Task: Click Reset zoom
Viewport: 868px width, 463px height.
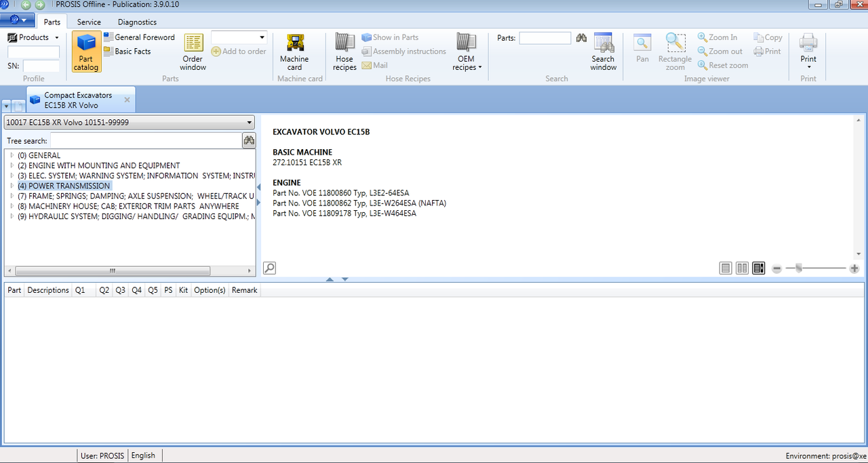Action: point(723,65)
